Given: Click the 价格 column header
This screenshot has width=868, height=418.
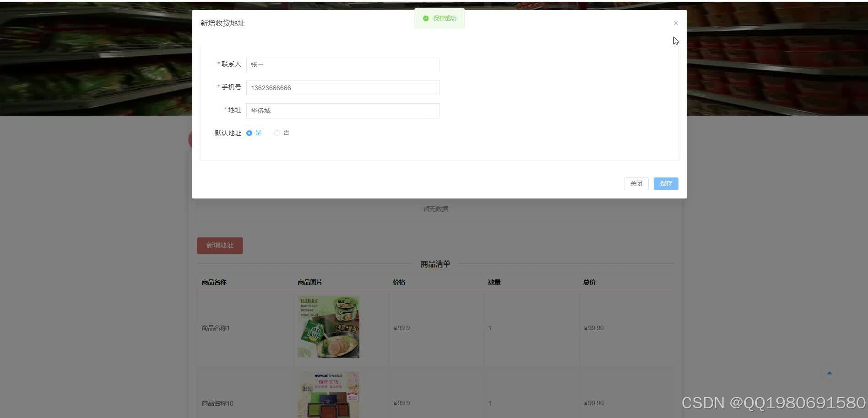Looking at the screenshot, I should [399, 282].
